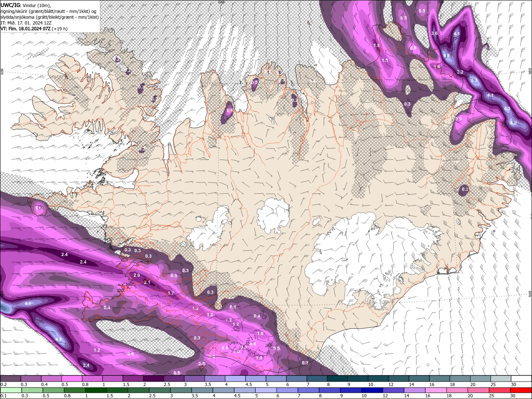Click the slydda/snjókoma description line

pos(49,17)
